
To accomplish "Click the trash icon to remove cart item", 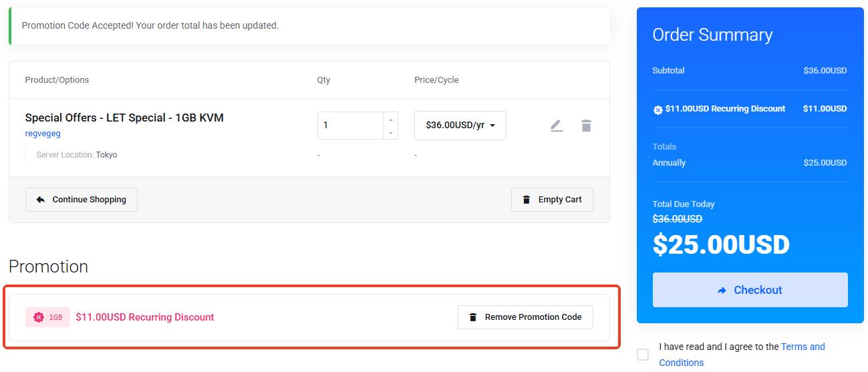I will tap(586, 126).
